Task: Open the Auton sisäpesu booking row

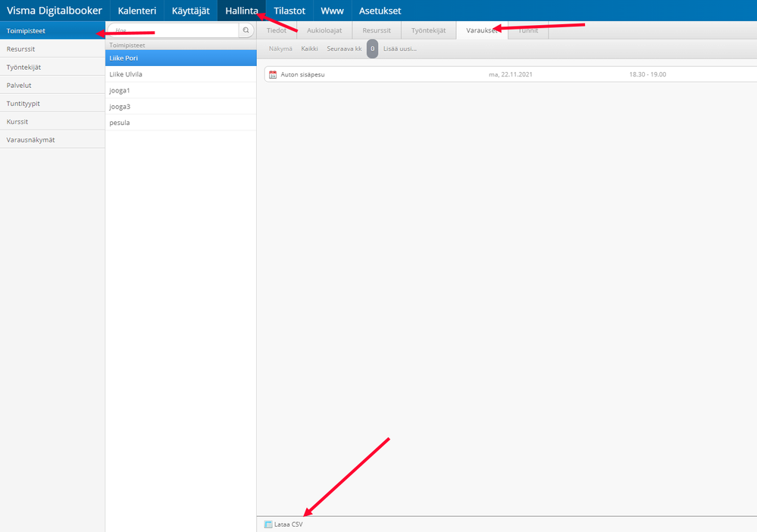Action: [511, 74]
